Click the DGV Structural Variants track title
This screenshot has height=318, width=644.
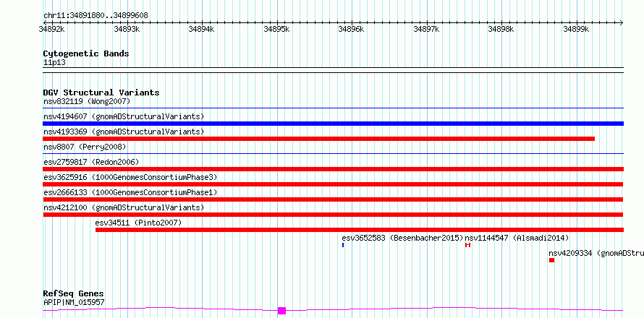point(101,93)
